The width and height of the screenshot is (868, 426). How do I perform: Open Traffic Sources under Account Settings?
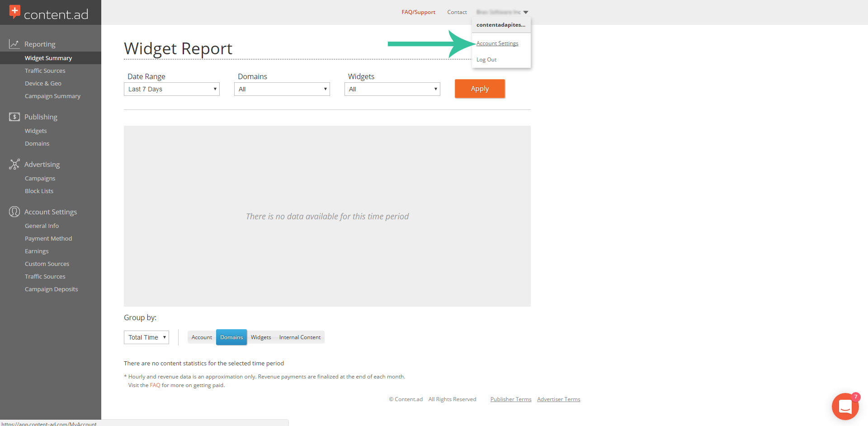coord(45,276)
